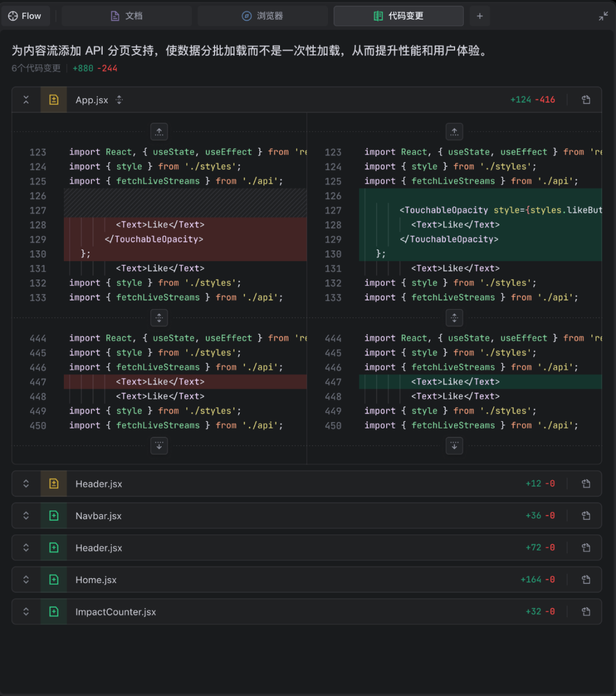Click removed <Text>Like</Text> on left line 447
This screenshot has width=616, height=696.
pyautogui.click(x=160, y=382)
